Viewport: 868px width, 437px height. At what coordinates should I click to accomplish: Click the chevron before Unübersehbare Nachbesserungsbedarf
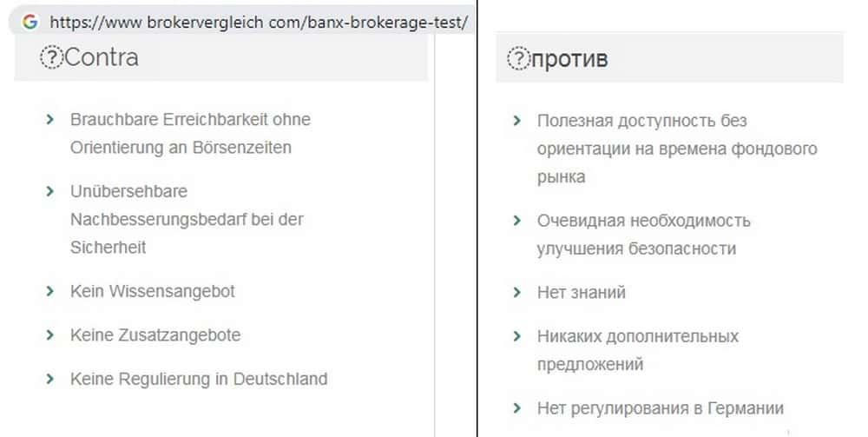50,190
